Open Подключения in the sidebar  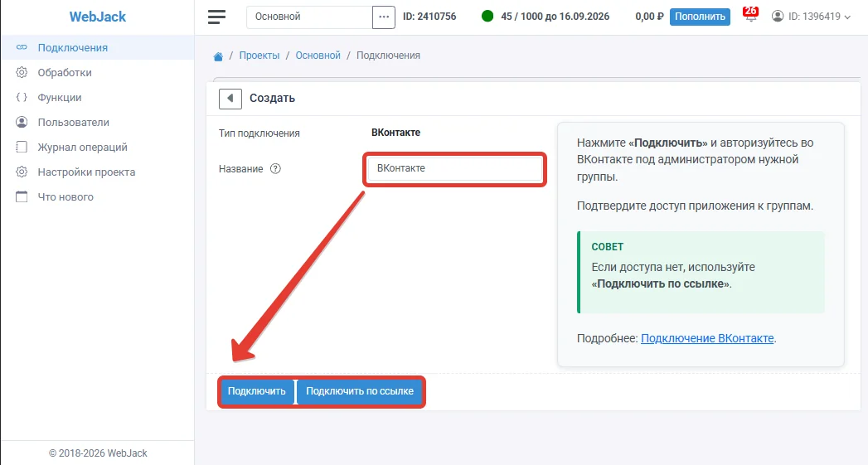pos(98,47)
